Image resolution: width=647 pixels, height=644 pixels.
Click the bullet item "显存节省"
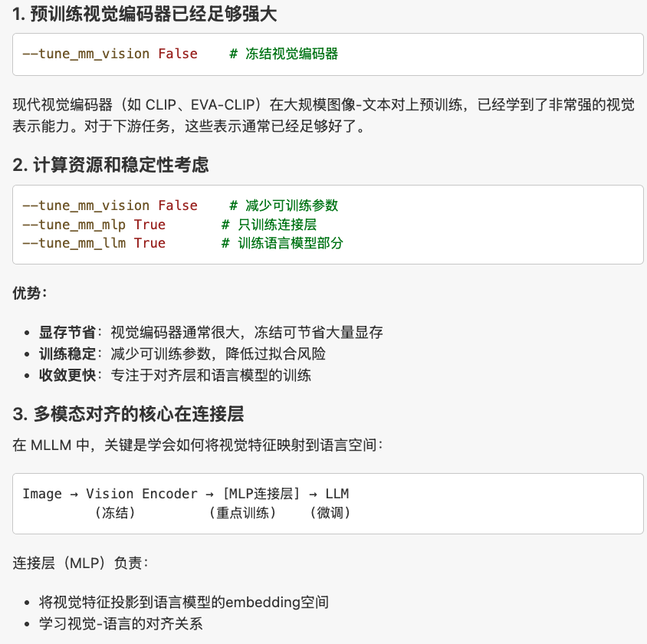coord(67,333)
